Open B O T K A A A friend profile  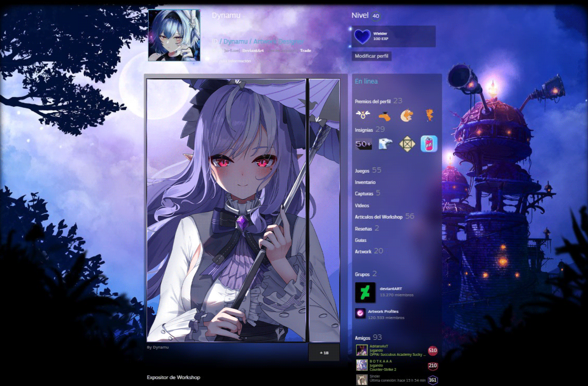[x=381, y=361]
